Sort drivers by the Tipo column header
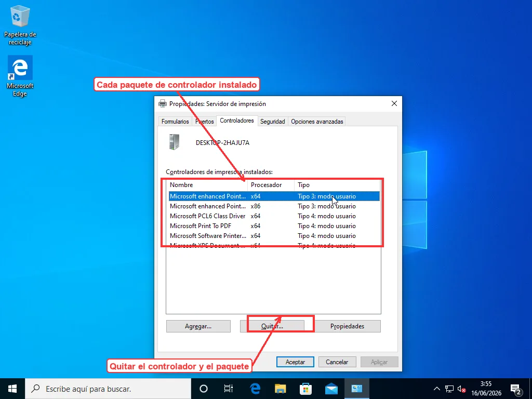 coord(337,185)
